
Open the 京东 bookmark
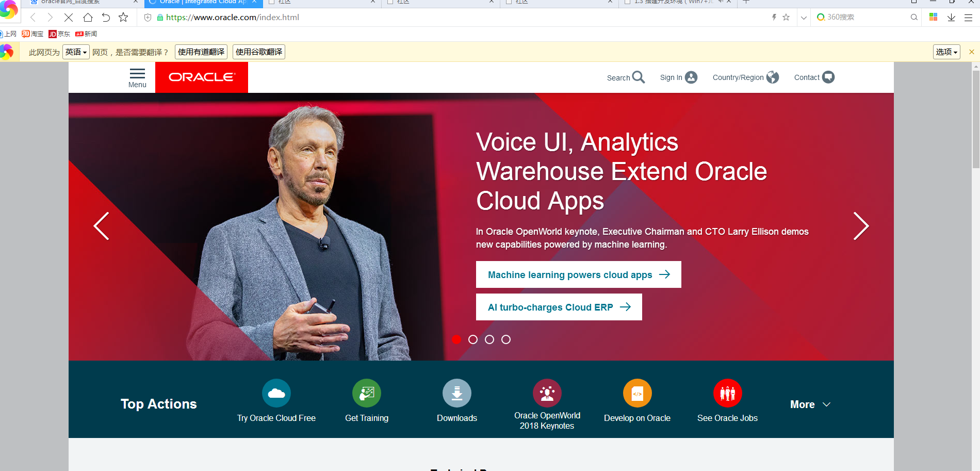(x=59, y=34)
